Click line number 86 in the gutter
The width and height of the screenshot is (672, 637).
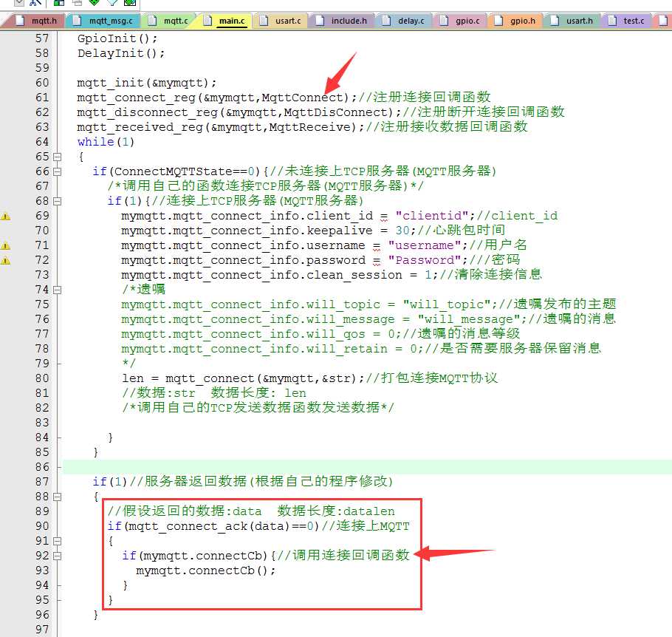coord(42,467)
